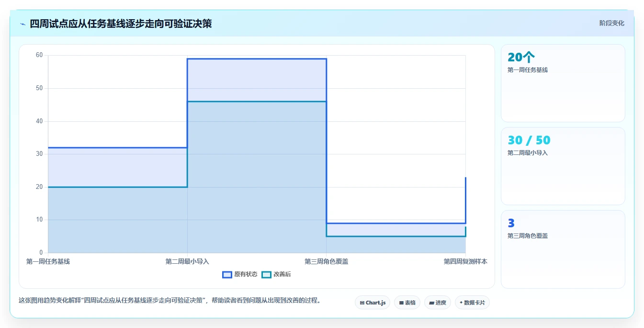The width and height of the screenshot is (644, 328).
Task: Click the 30 / 50 value text
Action: point(529,141)
